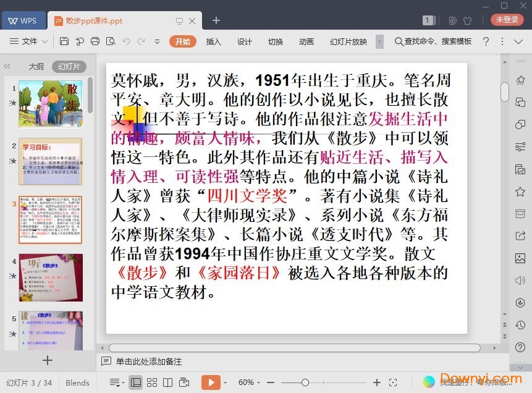Open Print Preview from the quick toolbar
This screenshot has width=532, height=393.
[110, 41]
